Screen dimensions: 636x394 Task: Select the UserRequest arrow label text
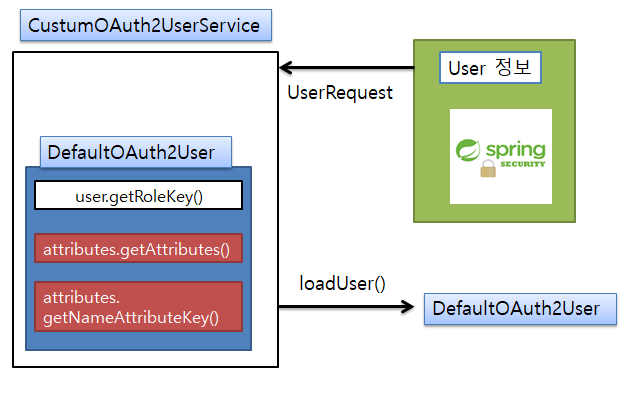click(x=340, y=93)
